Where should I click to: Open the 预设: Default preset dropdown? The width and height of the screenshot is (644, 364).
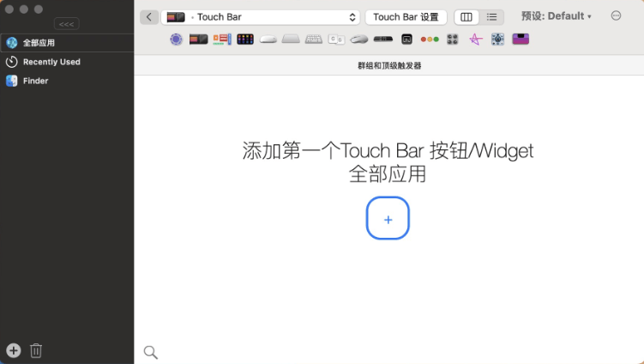click(x=557, y=16)
